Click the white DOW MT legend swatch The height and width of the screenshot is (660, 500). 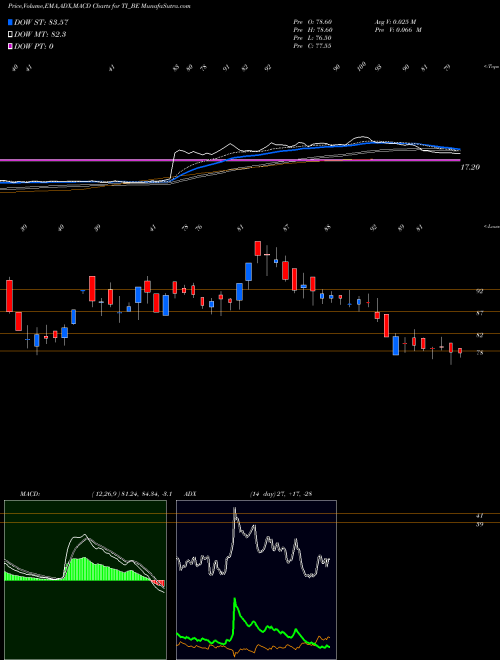tap(10, 35)
